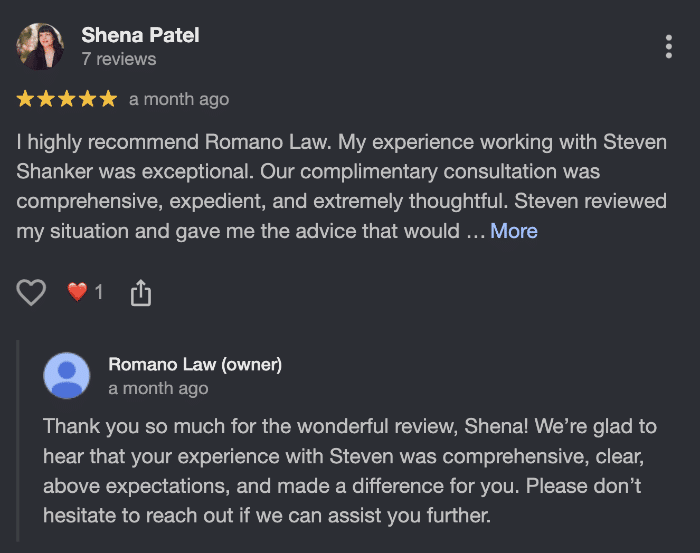This screenshot has height=553, width=700.
Task: Select the Romano Law (owner) name
Action: coord(195,364)
